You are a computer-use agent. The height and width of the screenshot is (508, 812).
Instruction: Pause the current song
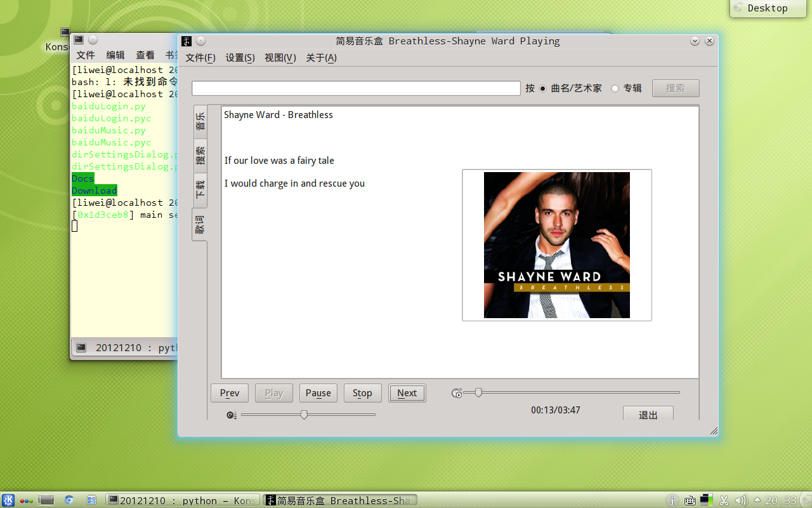coord(318,393)
